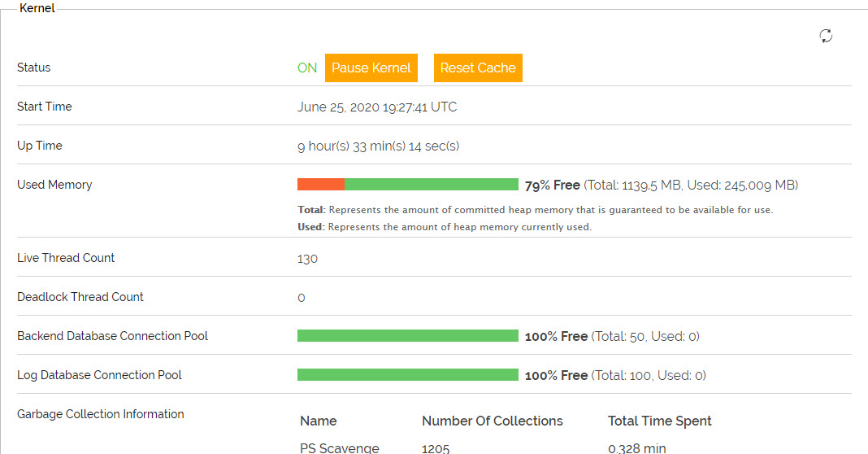Click the Kernel section title
Image resolution: width=868 pixels, height=454 pixels.
click(x=37, y=9)
